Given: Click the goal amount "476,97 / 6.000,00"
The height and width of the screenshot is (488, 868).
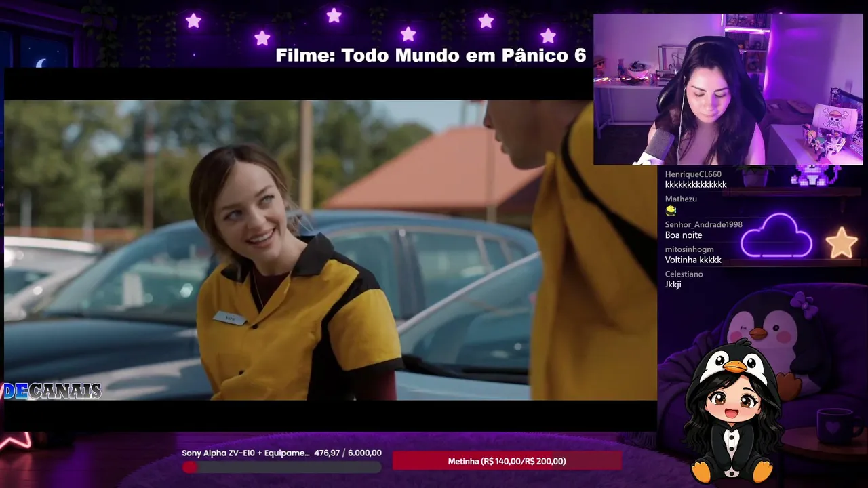Looking at the screenshot, I should 348,453.
